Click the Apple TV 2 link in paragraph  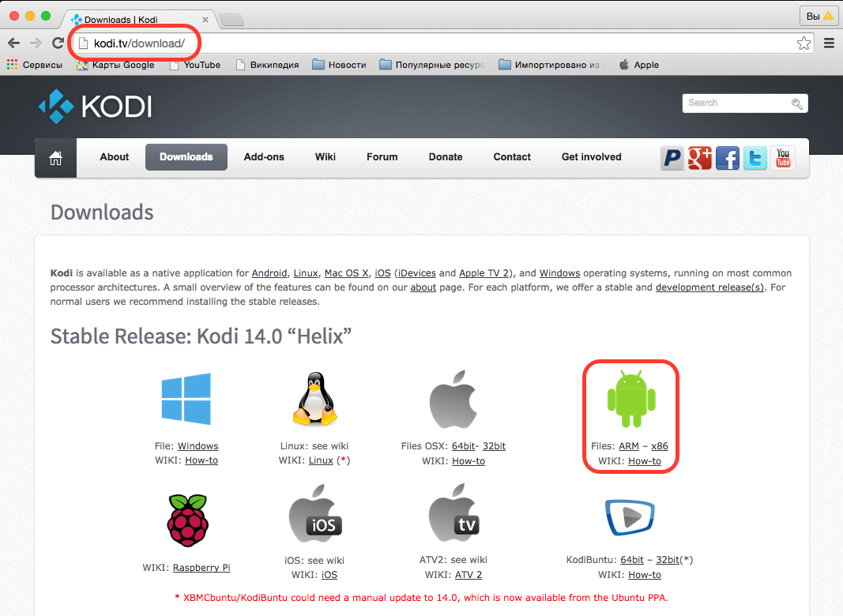point(484,273)
